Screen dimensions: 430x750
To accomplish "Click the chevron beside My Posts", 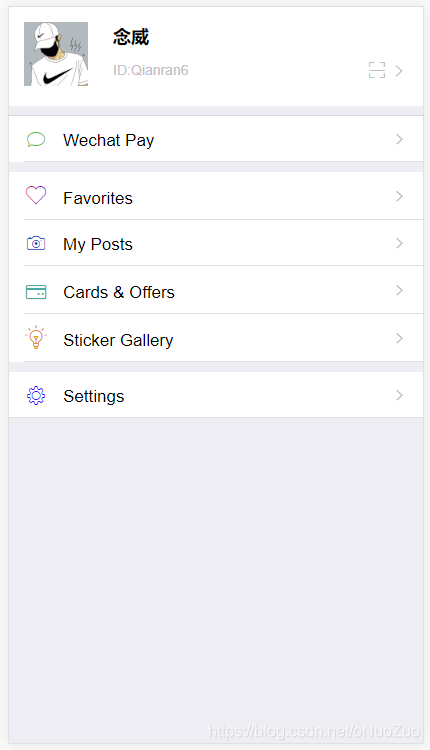I will click(399, 243).
